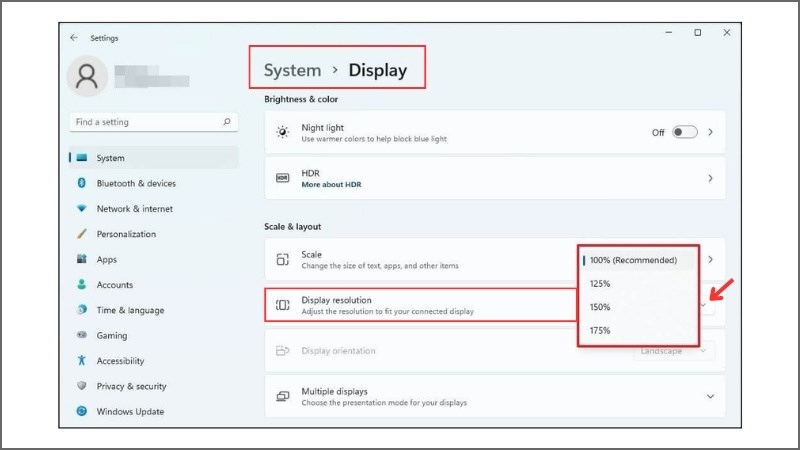Click the More about HDR link
Screen dimensions: 800x450
[331, 184]
